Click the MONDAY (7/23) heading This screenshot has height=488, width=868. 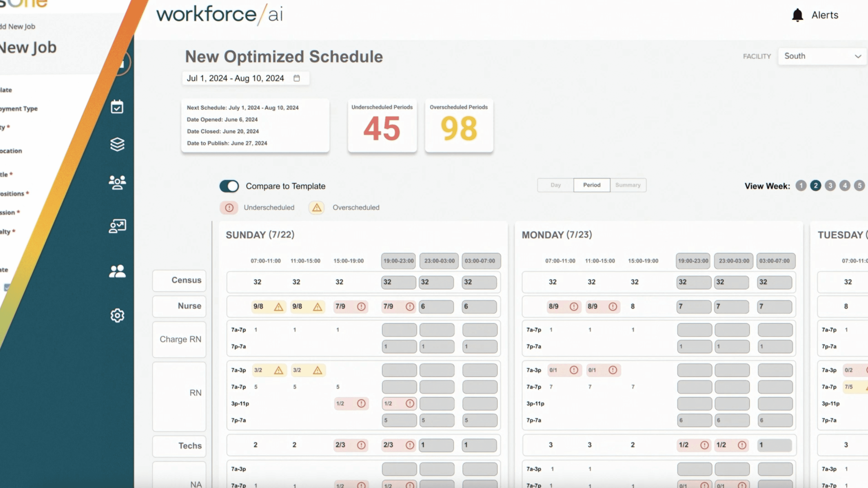[557, 235]
